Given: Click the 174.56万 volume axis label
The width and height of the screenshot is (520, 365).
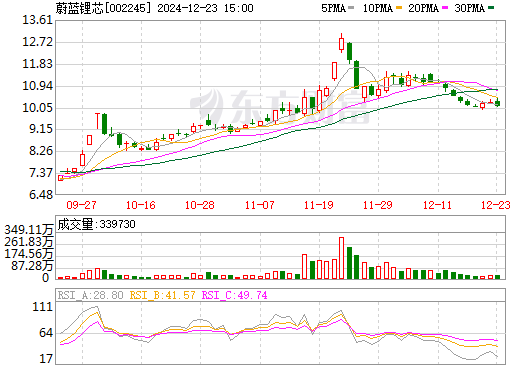Looking at the screenshot, I should 29,254.
